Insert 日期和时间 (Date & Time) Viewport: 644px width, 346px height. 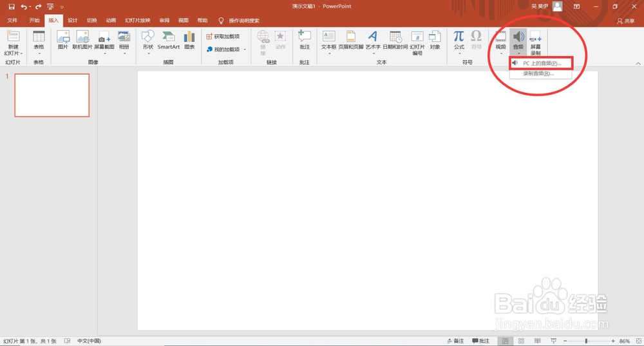pyautogui.click(x=395, y=40)
